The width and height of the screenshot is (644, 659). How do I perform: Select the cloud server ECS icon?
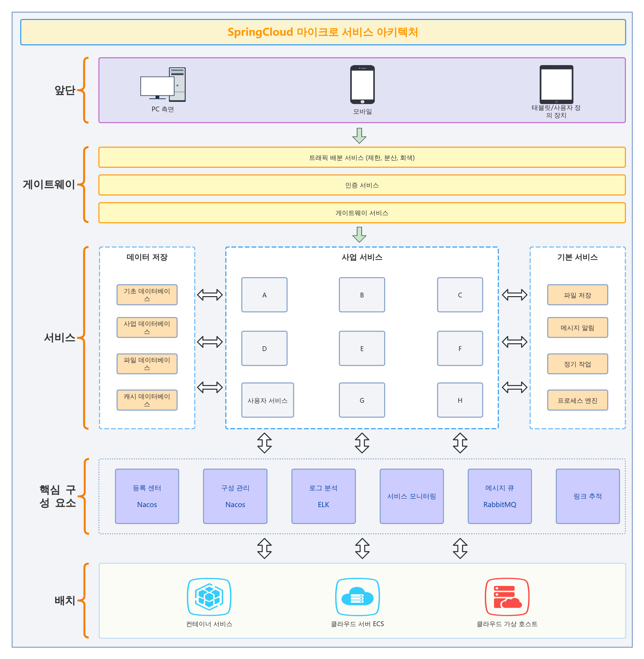[x=358, y=597]
